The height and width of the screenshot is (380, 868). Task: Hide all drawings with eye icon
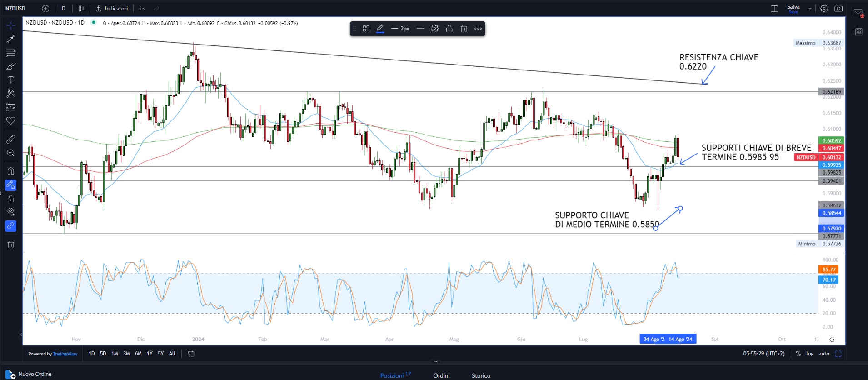coord(10,211)
